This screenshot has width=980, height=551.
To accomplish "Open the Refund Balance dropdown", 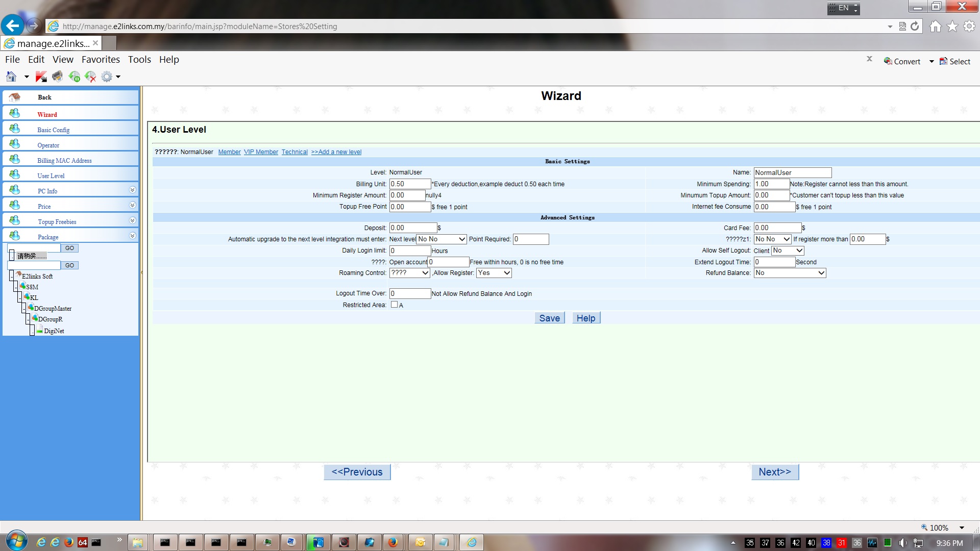I will click(790, 273).
